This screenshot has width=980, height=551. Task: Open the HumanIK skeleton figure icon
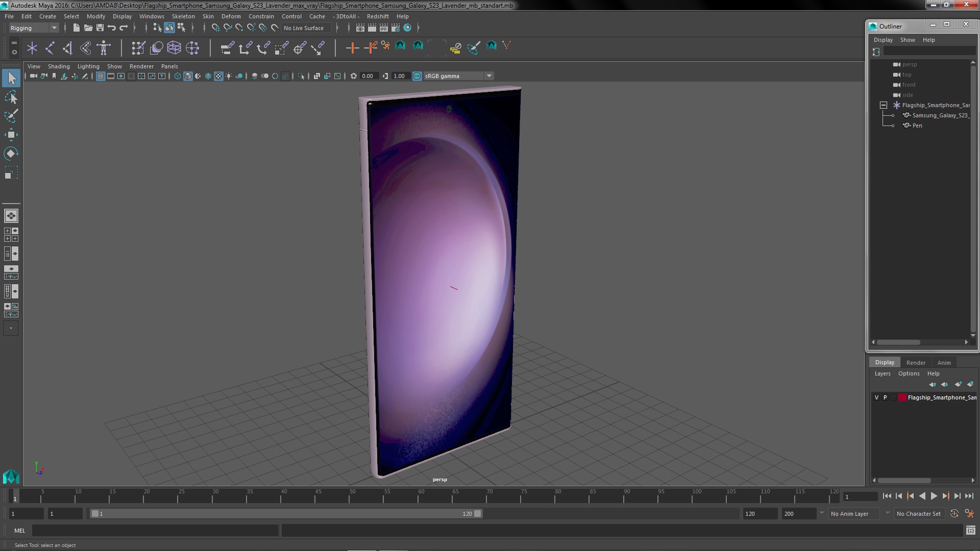click(104, 48)
